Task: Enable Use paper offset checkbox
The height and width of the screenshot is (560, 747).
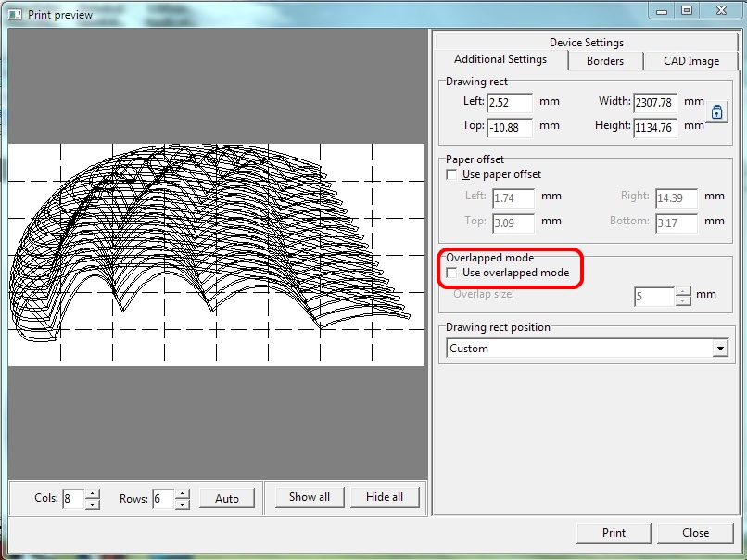Action: (452, 174)
